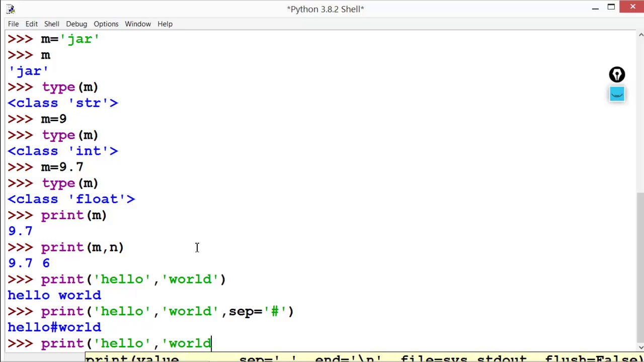Click the black circular overlay icon
Screen dimensions: 644x362
tap(617, 75)
